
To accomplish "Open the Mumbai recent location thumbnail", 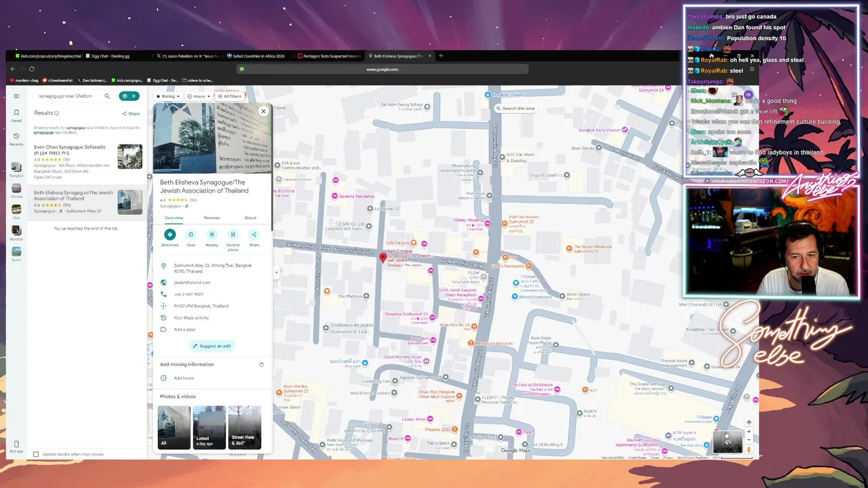I will coord(16,232).
